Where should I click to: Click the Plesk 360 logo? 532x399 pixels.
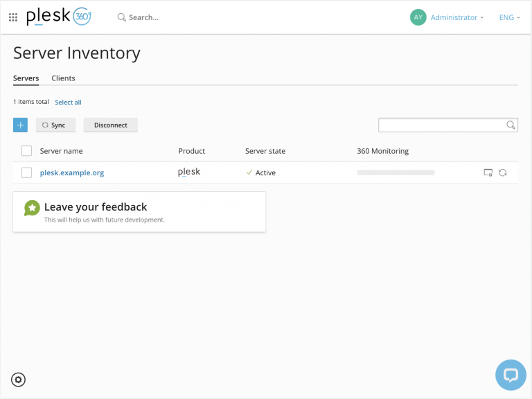point(59,16)
